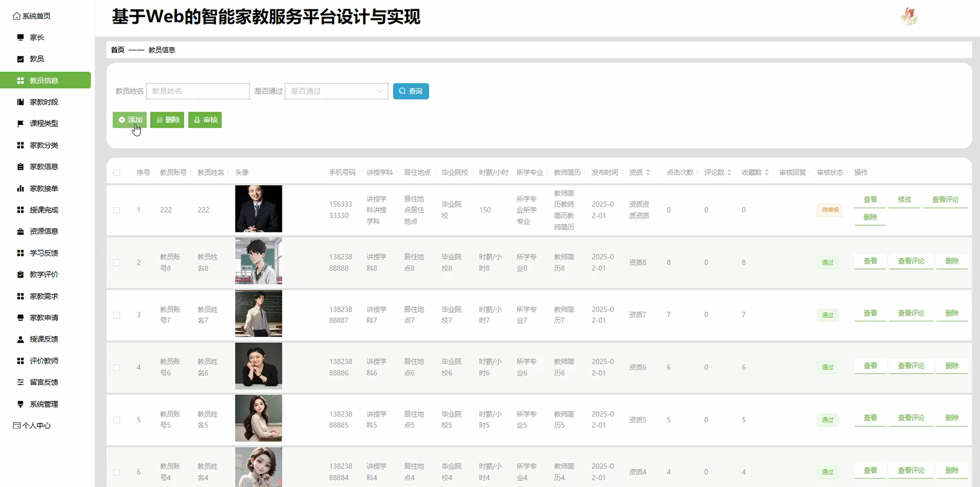The width and height of the screenshot is (980, 487).
Task: Click 修改 link in first row
Action: [x=904, y=200]
